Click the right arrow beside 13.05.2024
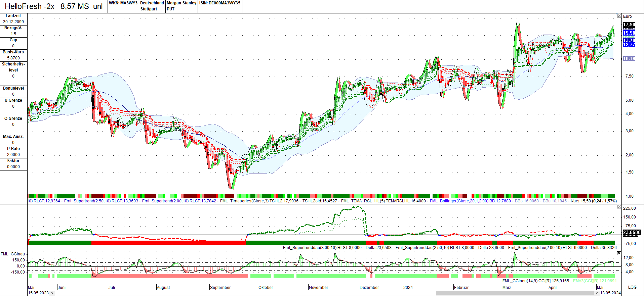Viewport: 644px width, 296px height. [x=597, y=293]
